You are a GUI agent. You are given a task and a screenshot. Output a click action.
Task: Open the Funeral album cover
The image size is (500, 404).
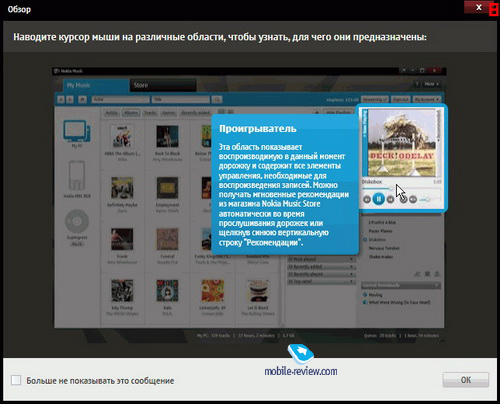pos(167,239)
